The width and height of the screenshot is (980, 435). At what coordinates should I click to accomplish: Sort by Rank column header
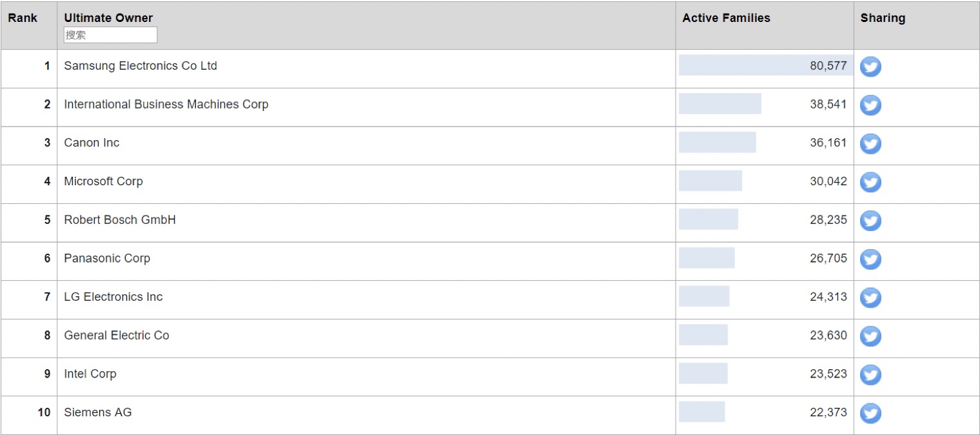(23, 18)
